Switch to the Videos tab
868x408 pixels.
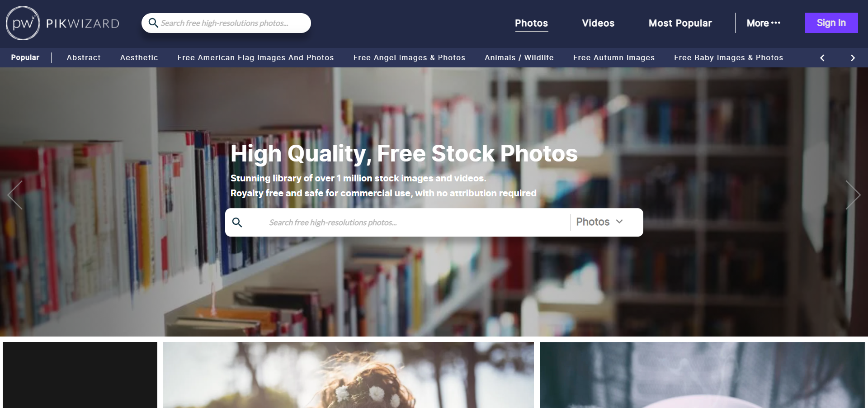(598, 23)
